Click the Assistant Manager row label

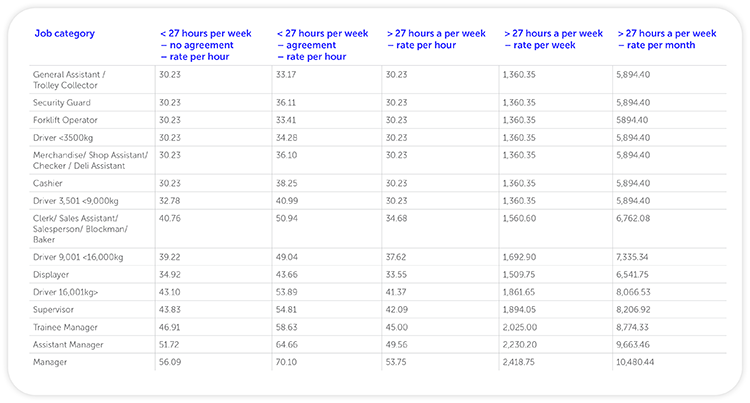pos(71,344)
